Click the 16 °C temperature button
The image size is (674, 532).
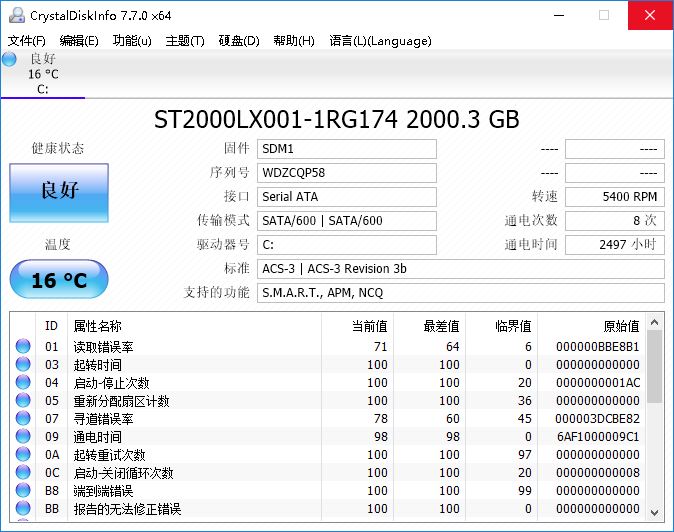click(59, 279)
